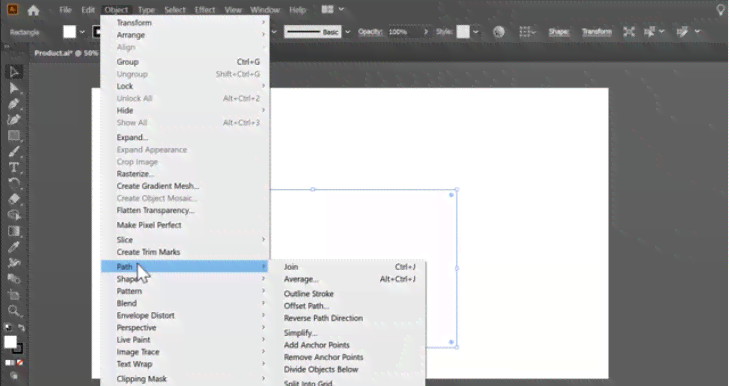729x386 pixels.
Task: Select the Eyedropper tool
Action: (x=14, y=247)
